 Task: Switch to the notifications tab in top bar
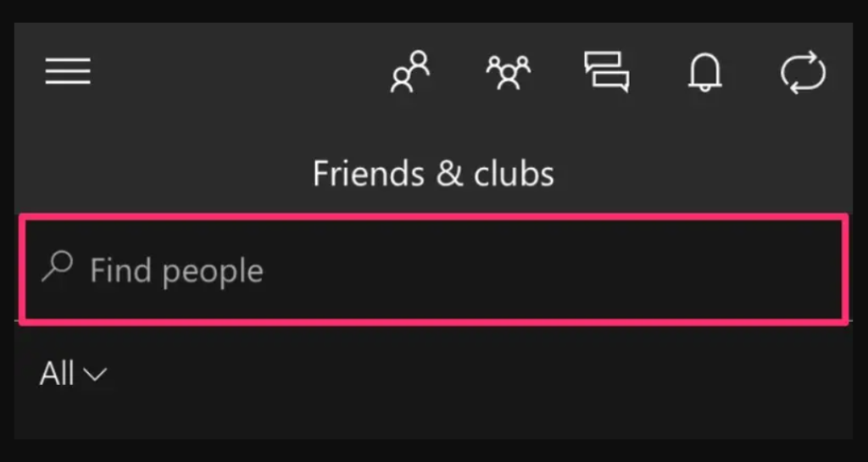[x=704, y=73]
